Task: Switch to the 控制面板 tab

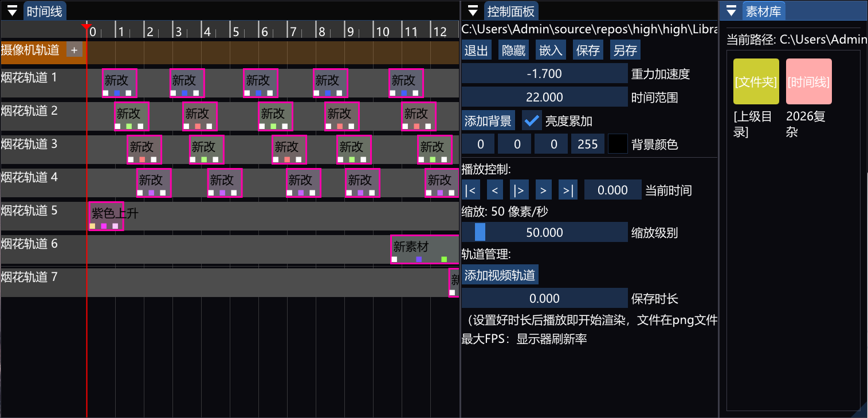Action: point(511,10)
